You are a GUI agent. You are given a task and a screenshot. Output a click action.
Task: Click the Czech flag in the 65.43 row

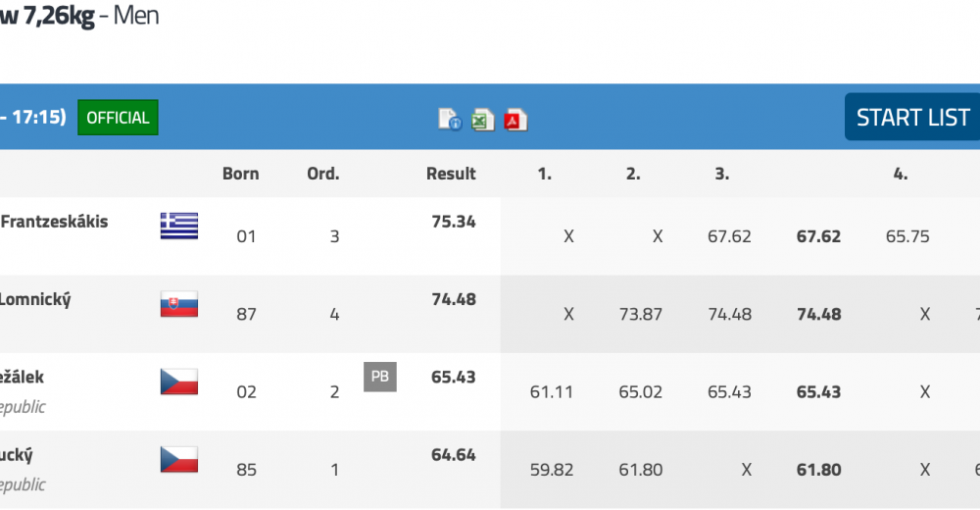178,382
